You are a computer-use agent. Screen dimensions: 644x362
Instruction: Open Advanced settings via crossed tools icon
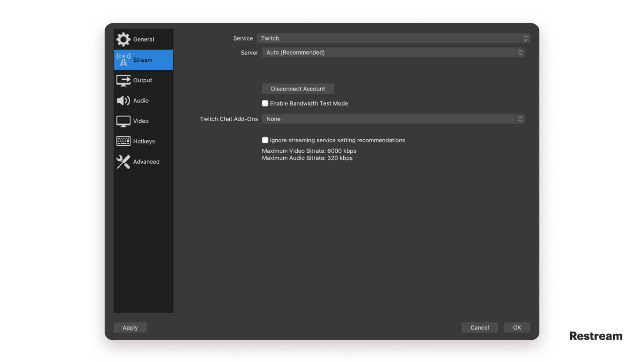pos(123,161)
